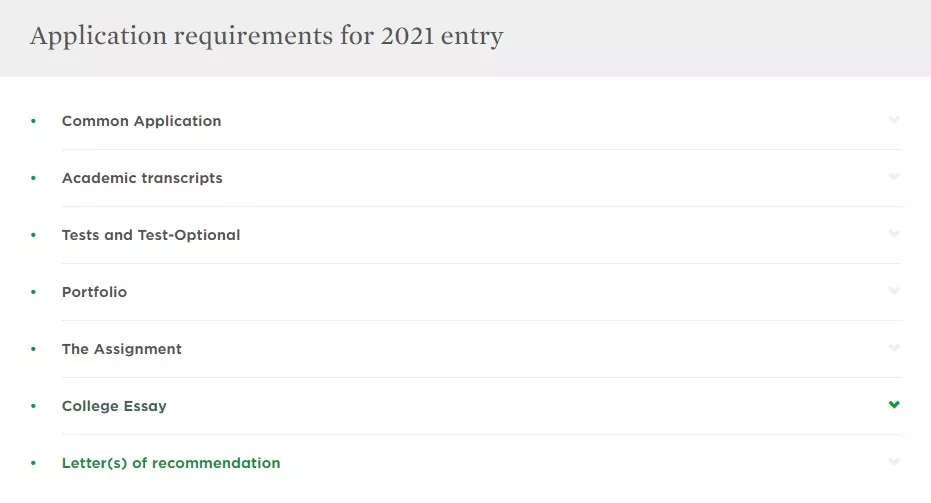Show the Tests and Test-Optional details
This screenshot has height=503, width=931.
[151, 235]
